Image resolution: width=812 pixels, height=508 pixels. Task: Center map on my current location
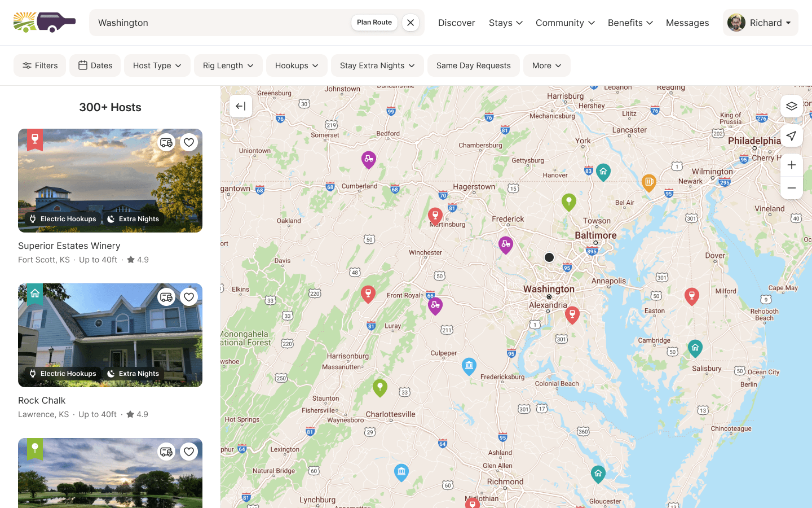791,136
